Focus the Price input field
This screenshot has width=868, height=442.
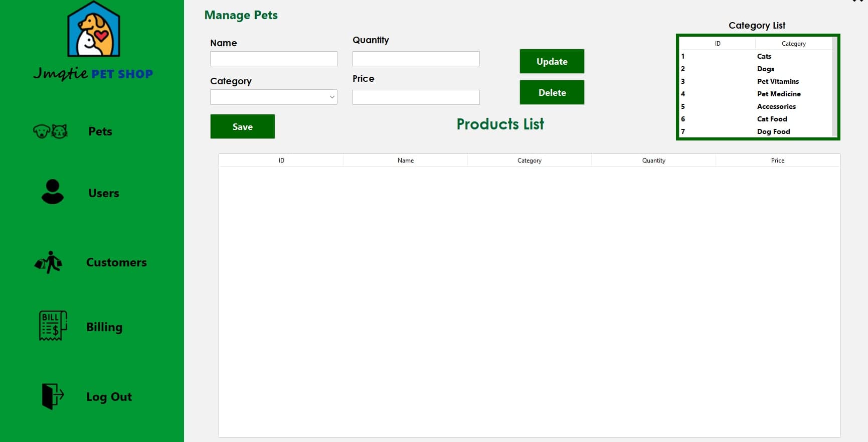pos(416,97)
